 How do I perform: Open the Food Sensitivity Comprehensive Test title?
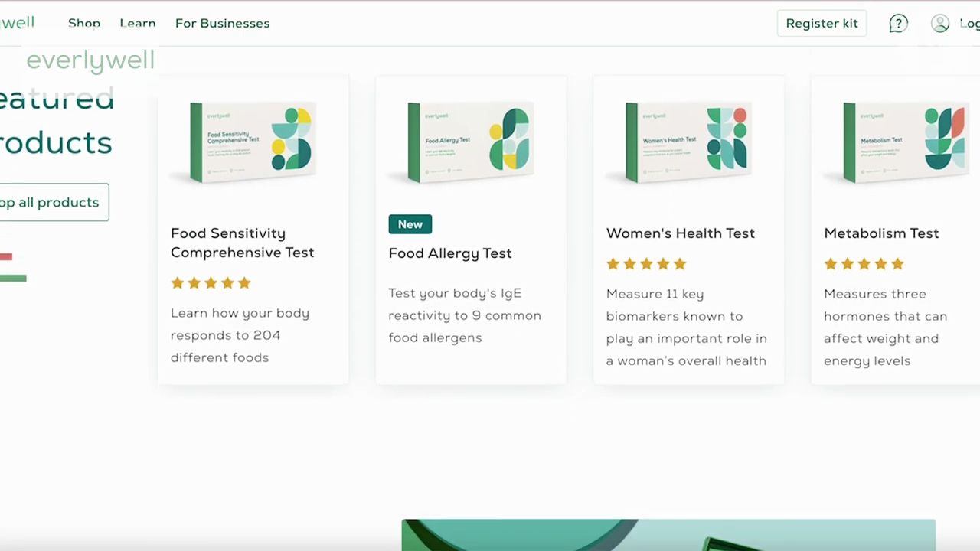[x=242, y=243]
